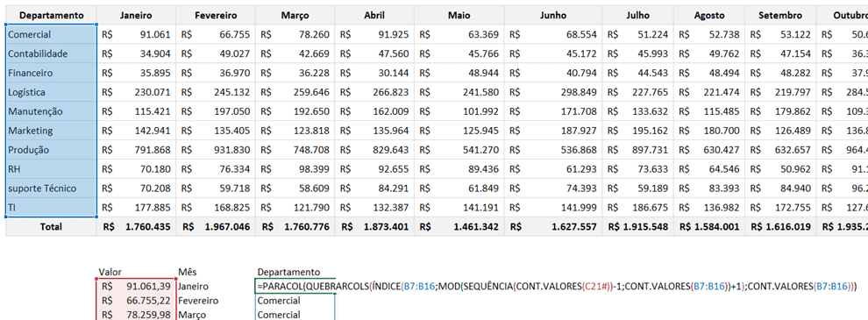Image resolution: width=868 pixels, height=320 pixels.
Task: Select the Departamento header cell in the table
Action: 52,16
